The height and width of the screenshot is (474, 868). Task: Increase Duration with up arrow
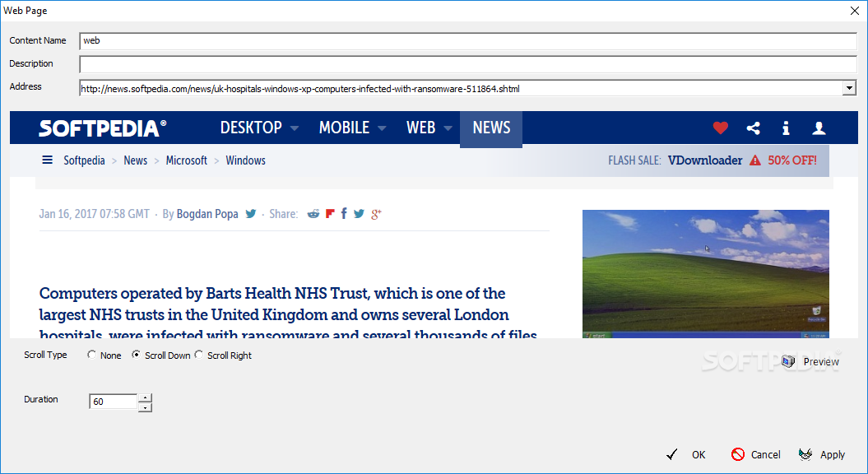coord(145,397)
